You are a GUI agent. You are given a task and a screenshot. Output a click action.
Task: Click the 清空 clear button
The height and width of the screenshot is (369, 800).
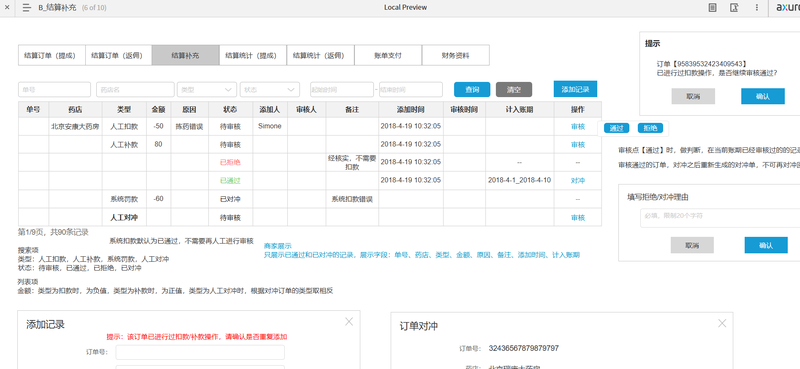coord(514,90)
